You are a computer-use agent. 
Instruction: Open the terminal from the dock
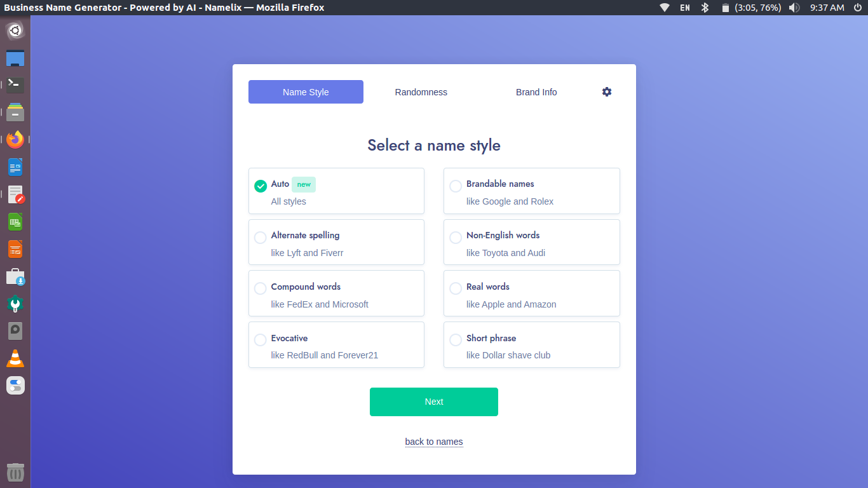(15, 85)
